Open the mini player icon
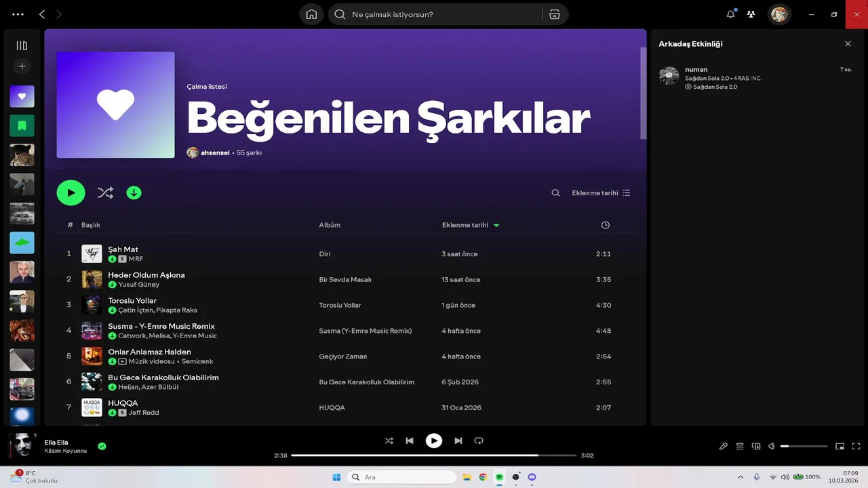Viewport: 868px width, 488px height. tap(840, 447)
